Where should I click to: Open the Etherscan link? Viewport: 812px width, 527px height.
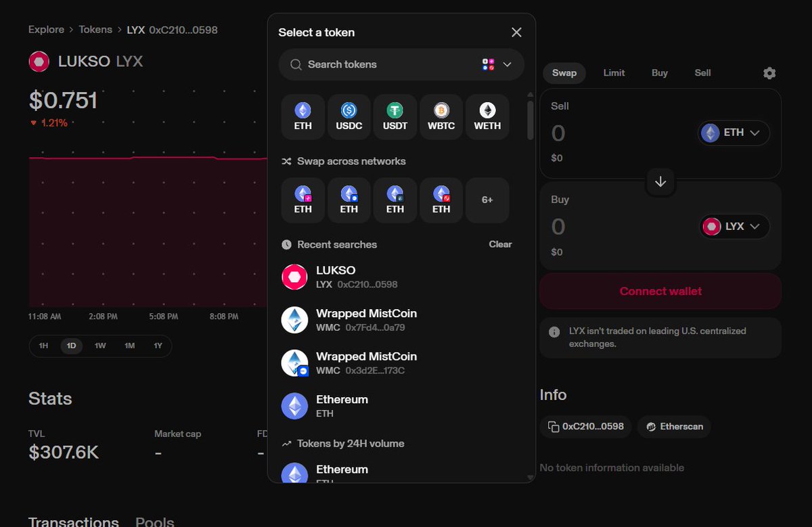(x=674, y=427)
